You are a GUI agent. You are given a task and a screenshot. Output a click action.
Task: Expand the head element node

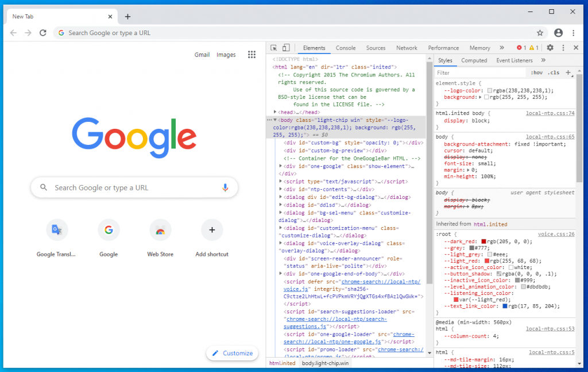pos(275,112)
